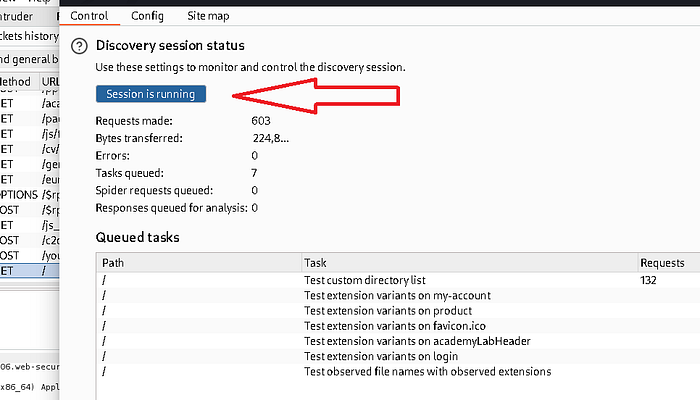Sort queued tasks by Task column header
This screenshot has width=700, height=400.
pos(470,262)
